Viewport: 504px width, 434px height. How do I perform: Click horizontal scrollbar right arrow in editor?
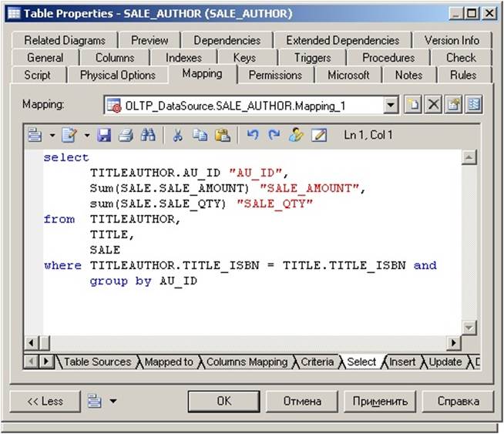454,343
